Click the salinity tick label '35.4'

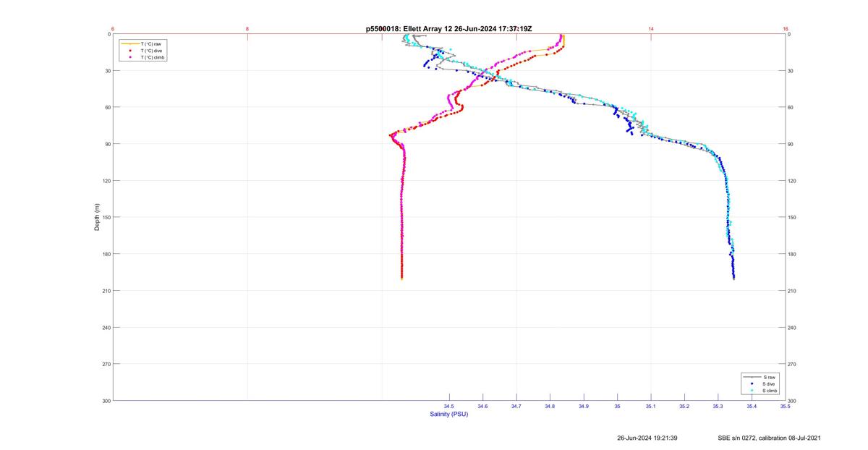pos(752,407)
